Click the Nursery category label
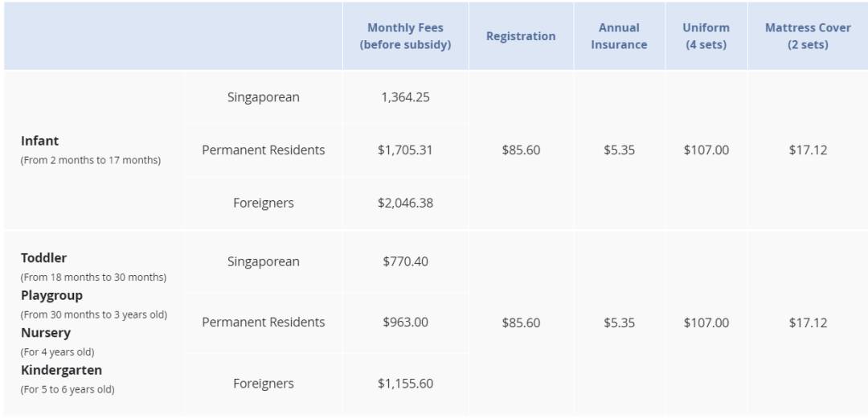Image resolution: width=868 pixels, height=419 pixels. (x=46, y=333)
